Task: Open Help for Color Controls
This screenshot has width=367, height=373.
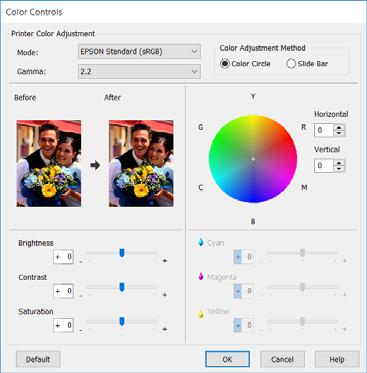Action: [337, 359]
